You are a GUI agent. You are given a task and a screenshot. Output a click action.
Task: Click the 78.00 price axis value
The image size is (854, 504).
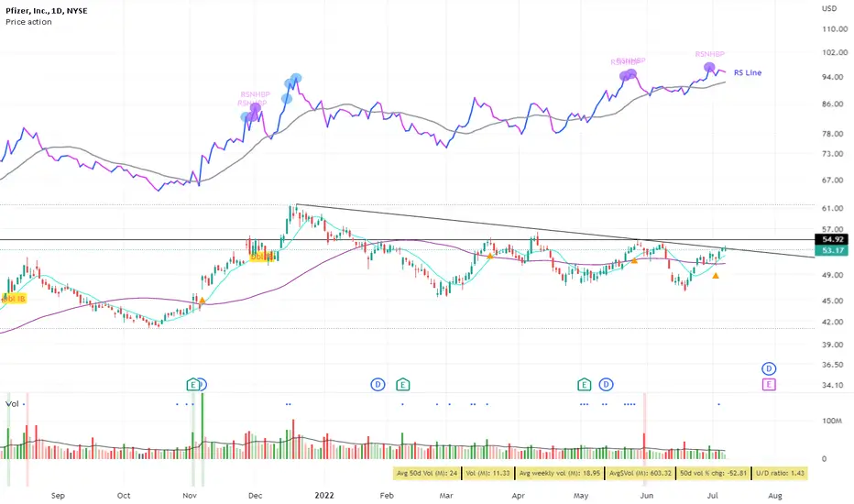pos(833,134)
